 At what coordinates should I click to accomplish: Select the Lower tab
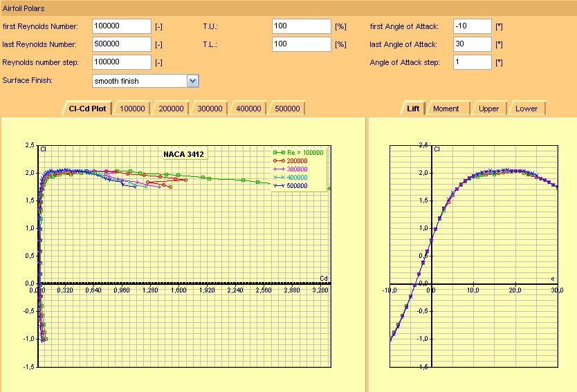point(526,109)
